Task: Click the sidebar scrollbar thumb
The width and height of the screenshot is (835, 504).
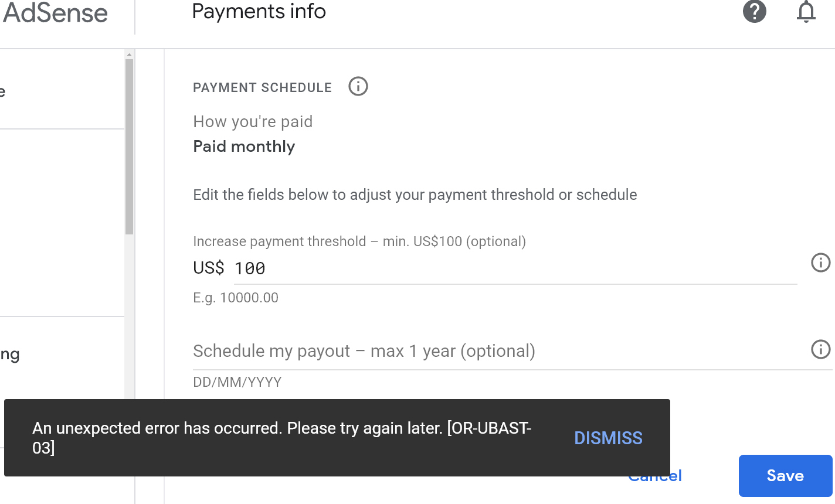Action: (129, 147)
